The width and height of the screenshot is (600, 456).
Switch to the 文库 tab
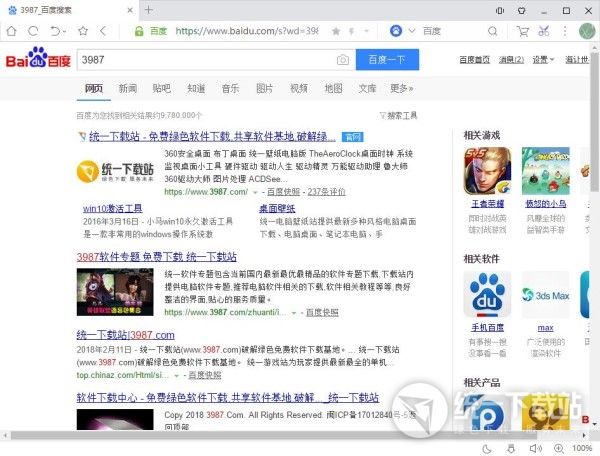click(367, 88)
